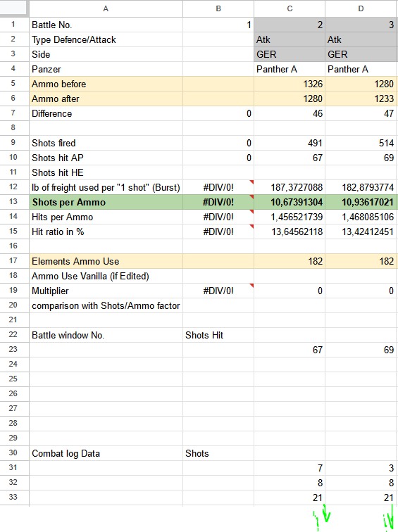This screenshot has height=532, width=398.
Task: Select the Elements Ammo Use cell
Action: [106, 261]
